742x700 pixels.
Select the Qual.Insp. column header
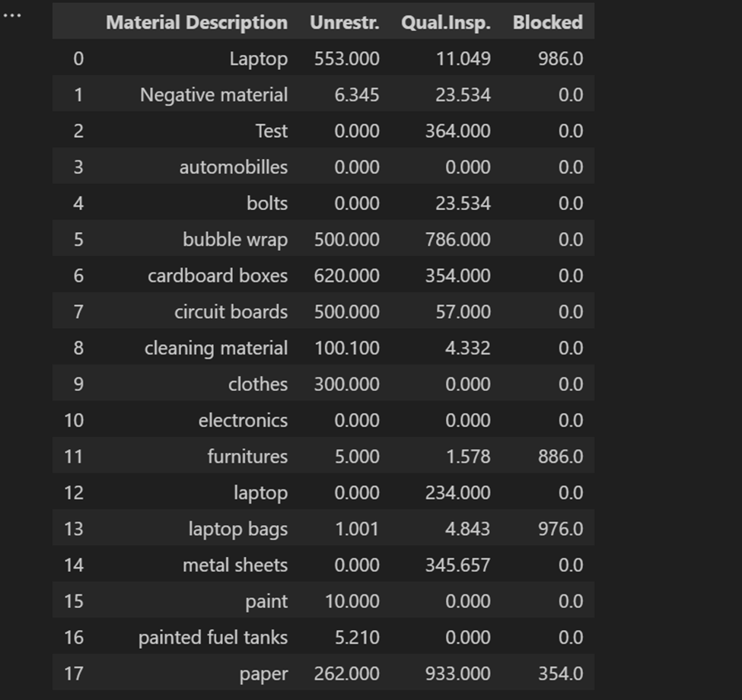[445, 23]
